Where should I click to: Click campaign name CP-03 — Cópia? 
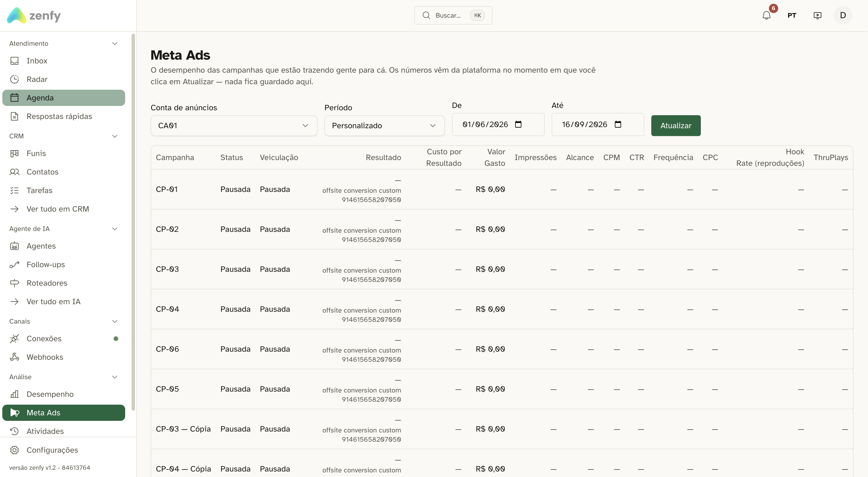183,429
